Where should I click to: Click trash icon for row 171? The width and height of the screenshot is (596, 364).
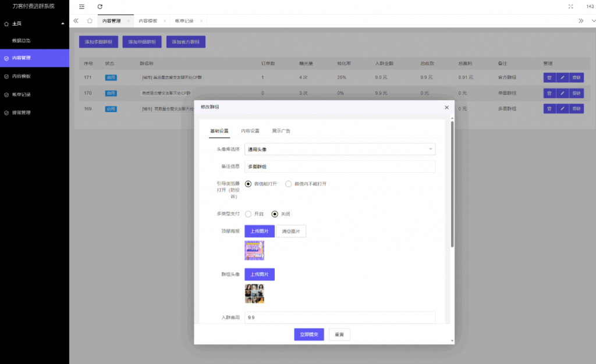[x=549, y=77]
